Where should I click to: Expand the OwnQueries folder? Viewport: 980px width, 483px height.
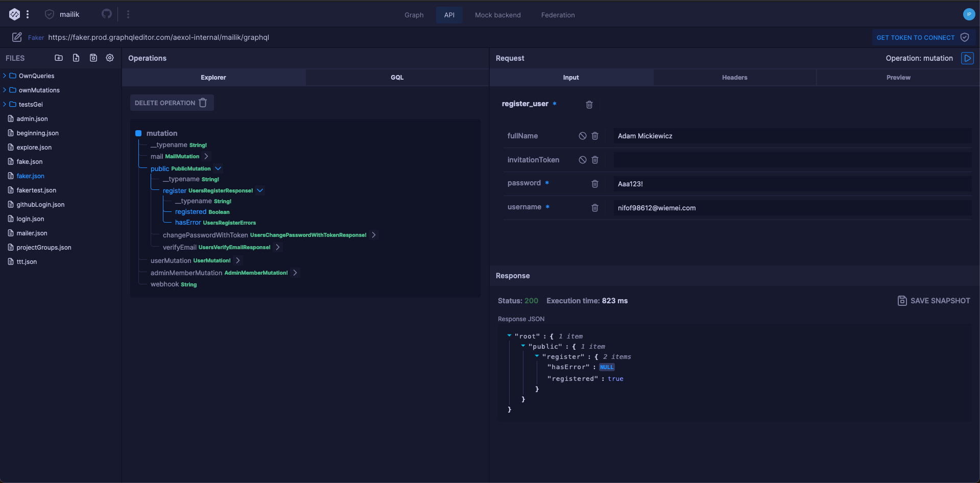[x=5, y=76]
